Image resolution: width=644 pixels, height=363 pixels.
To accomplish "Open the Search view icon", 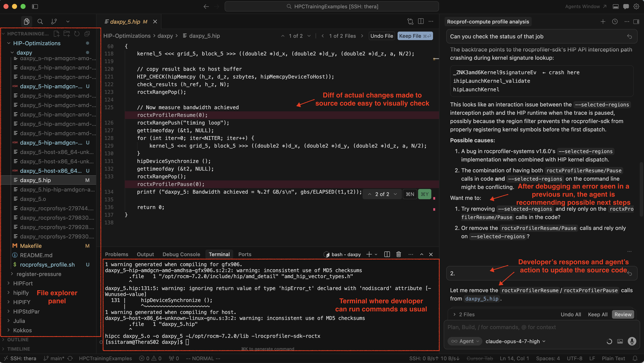I will (40, 22).
